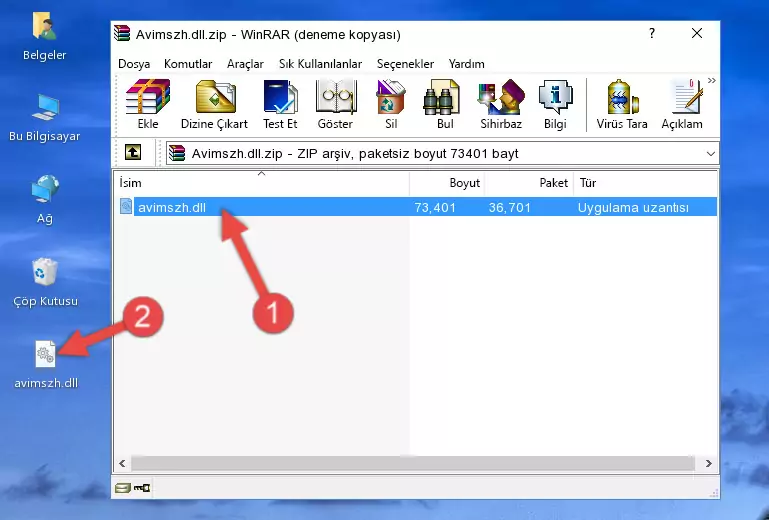Open the Sık Kullanılanlar menu
The image size is (769, 520).
pos(320,64)
